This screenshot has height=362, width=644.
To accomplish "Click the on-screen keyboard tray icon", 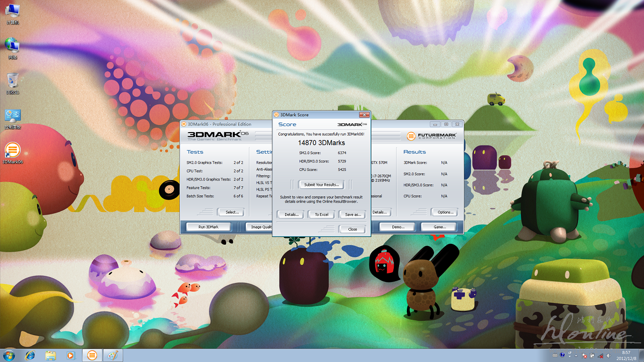I will pos(554,356).
